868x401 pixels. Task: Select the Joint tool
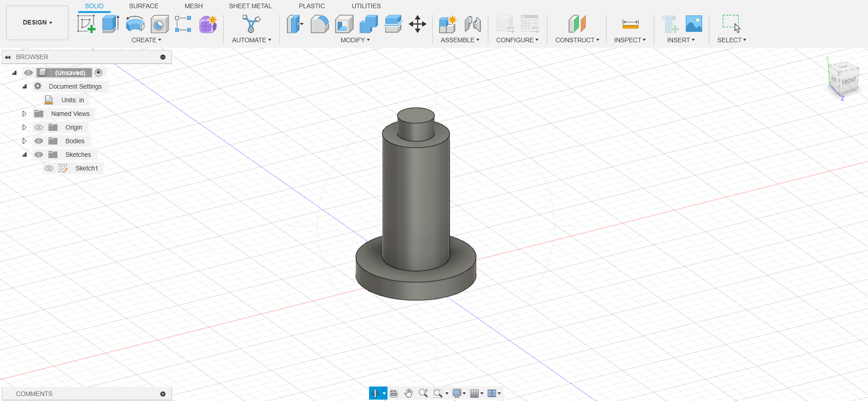click(x=473, y=24)
